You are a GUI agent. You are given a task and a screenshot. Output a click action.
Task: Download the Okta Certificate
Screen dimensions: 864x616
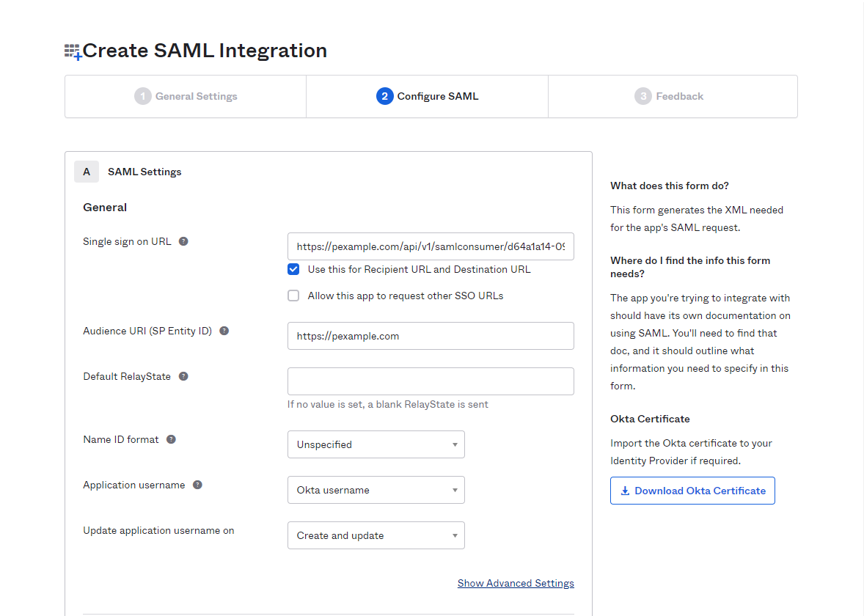[x=692, y=491]
